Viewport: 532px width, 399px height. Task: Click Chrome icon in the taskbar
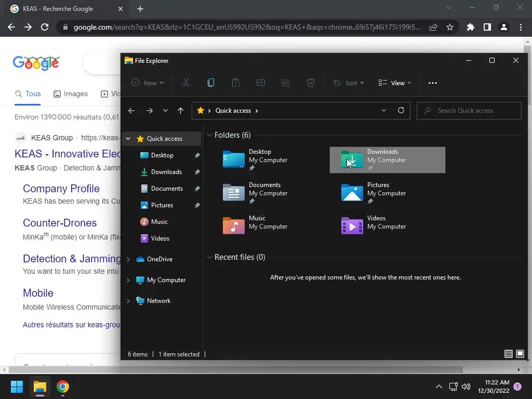[63, 387]
